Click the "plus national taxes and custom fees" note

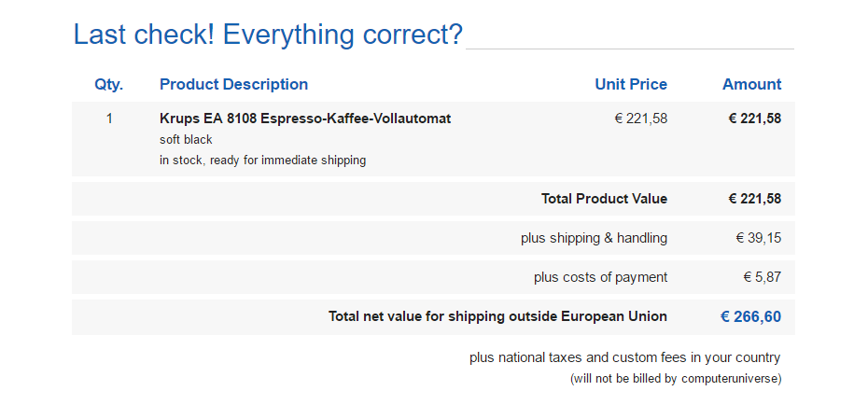(x=624, y=357)
